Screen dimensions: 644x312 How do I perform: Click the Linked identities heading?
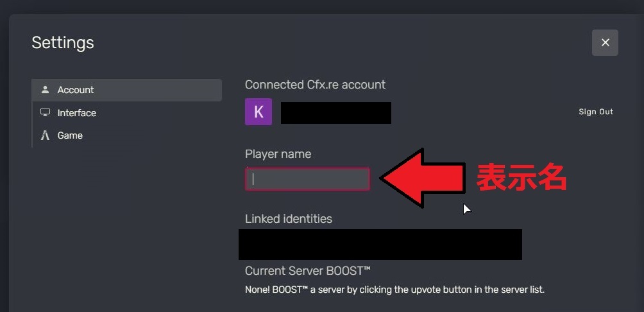click(289, 219)
